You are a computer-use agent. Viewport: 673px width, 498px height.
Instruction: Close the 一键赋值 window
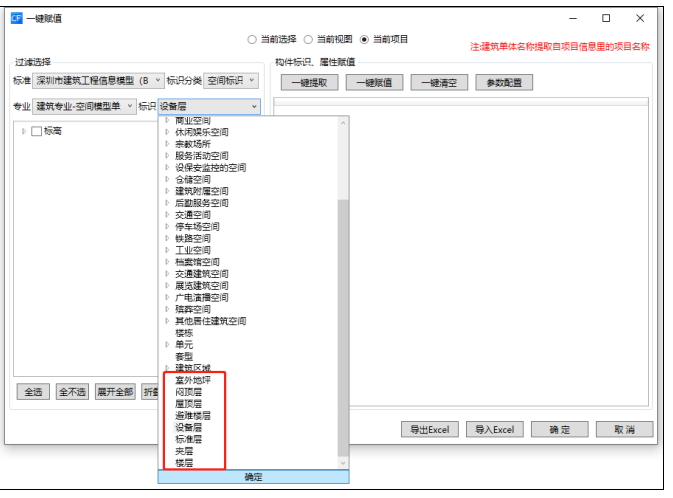(x=640, y=18)
